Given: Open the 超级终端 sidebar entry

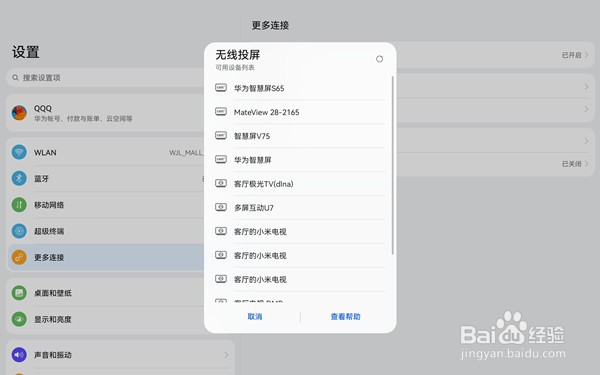Looking at the screenshot, I should tap(106, 231).
